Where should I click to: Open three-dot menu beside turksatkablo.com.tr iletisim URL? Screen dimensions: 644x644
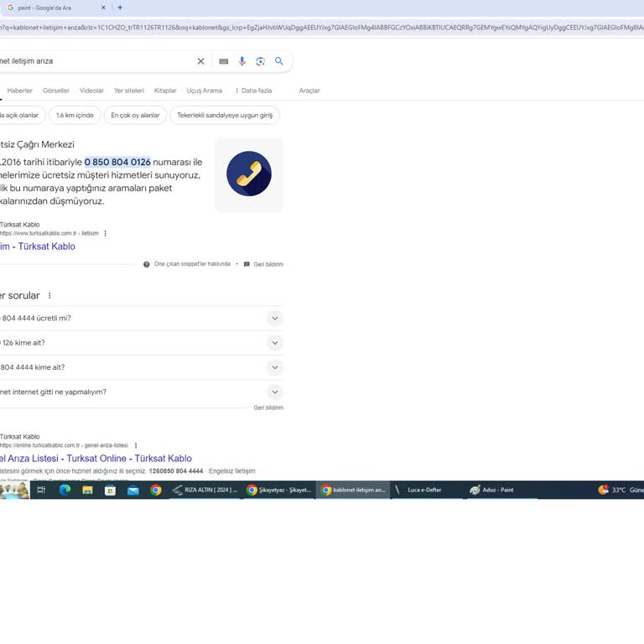click(x=105, y=233)
